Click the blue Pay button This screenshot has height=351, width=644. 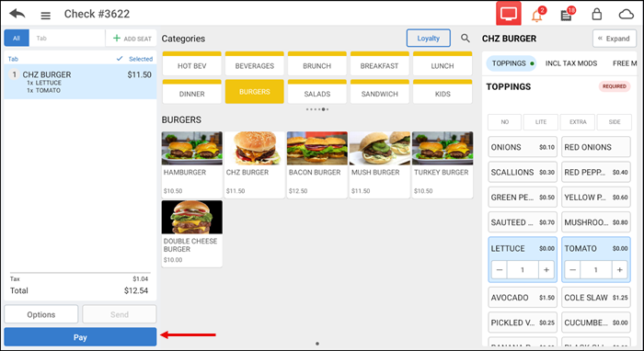pyautogui.click(x=80, y=337)
